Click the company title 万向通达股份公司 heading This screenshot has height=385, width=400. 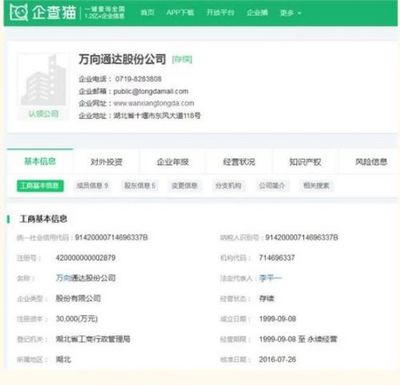pos(122,59)
